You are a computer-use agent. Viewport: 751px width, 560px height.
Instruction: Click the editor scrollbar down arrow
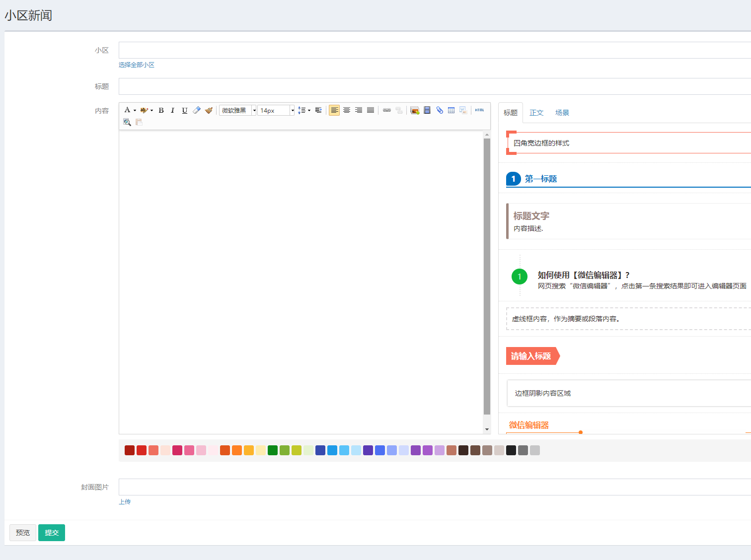487,429
